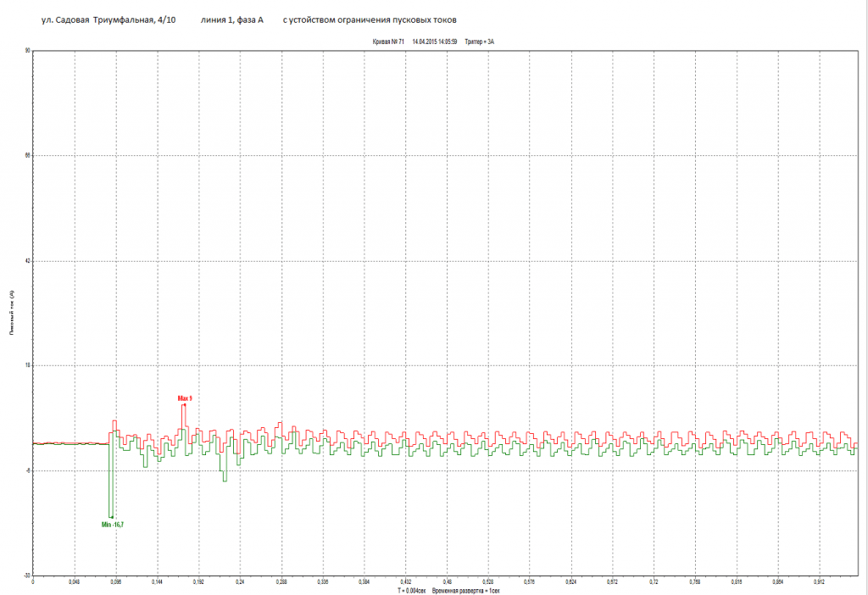The image size is (868, 595).
Task: Click the Y-axis value '90'
Action: (28, 51)
